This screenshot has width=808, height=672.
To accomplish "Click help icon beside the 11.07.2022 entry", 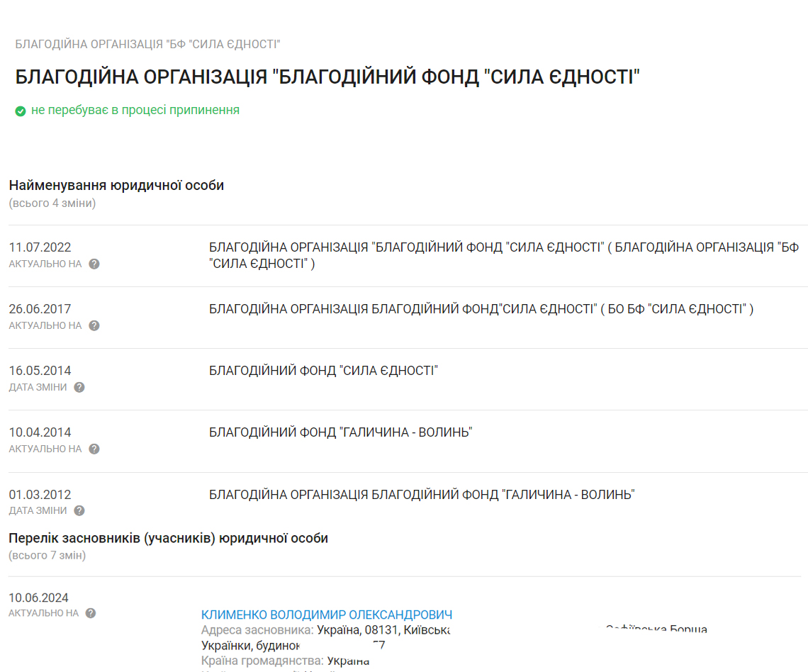I will tap(94, 264).
